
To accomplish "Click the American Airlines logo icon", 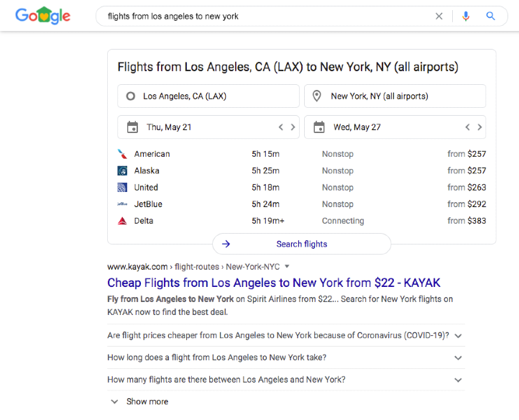I will [x=122, y=154].
